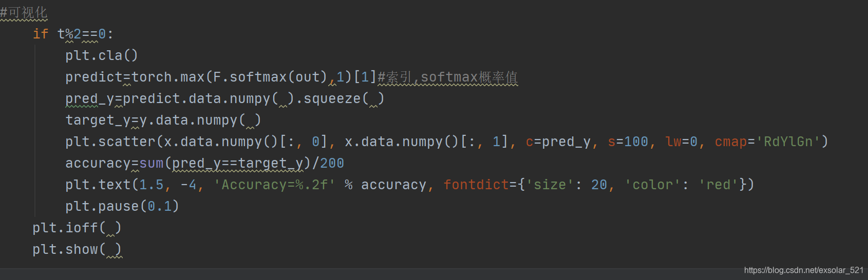Click 'plt.pause(0.1)' line

click(x=122, y=206)
